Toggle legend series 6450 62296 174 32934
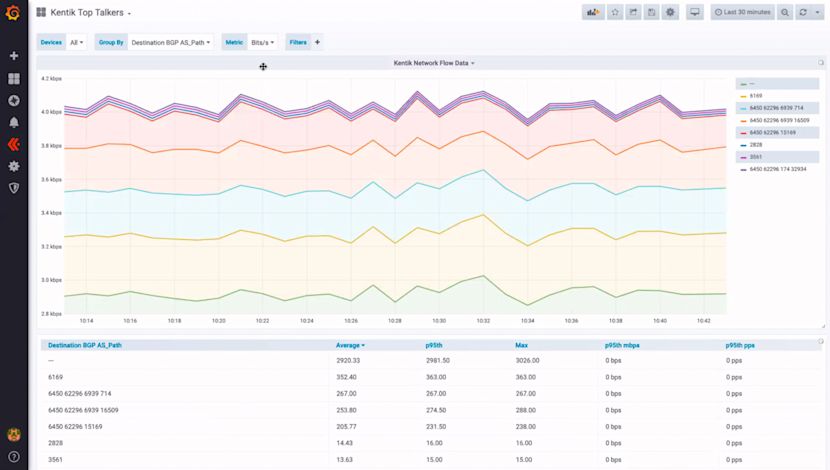 777,169
